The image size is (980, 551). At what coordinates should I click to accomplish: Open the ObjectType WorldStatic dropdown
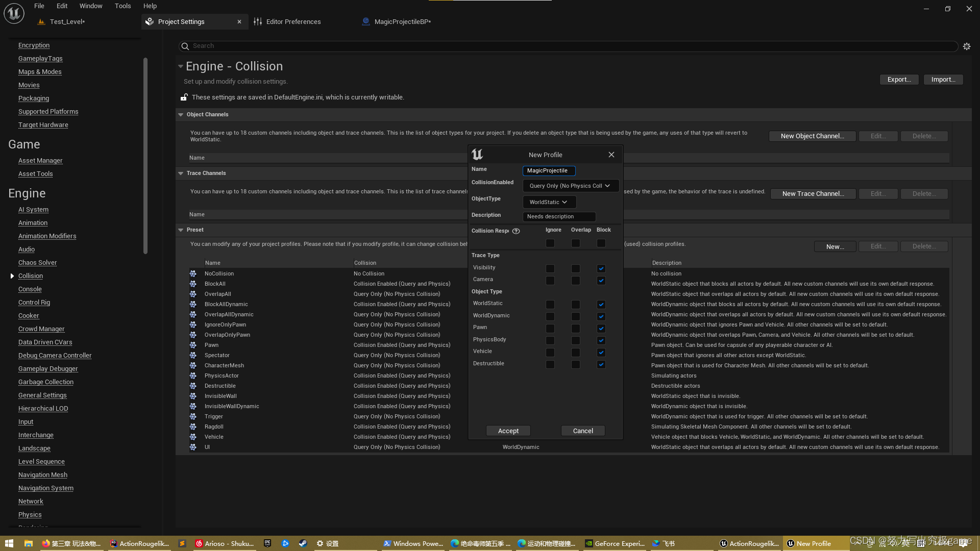549,202
